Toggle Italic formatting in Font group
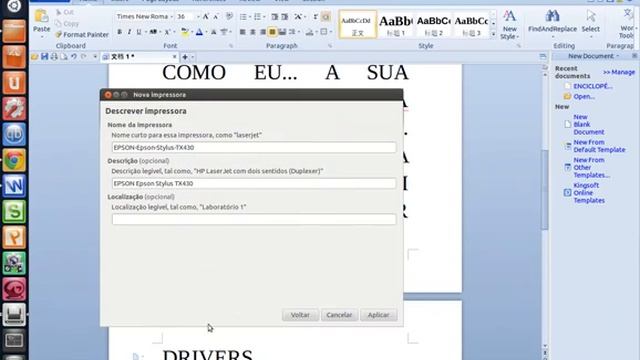 pos(129,32)
